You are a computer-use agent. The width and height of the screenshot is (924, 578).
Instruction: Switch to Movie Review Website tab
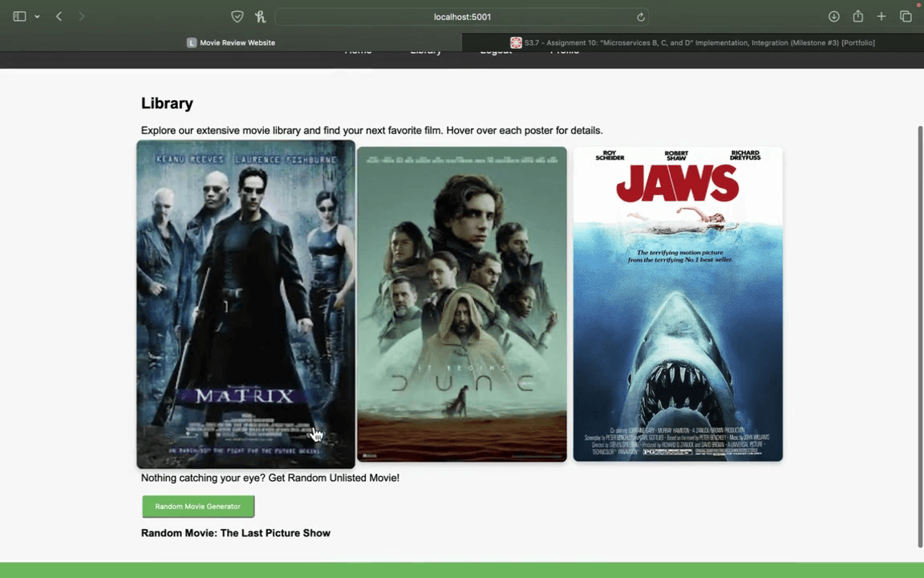(231, 43)
